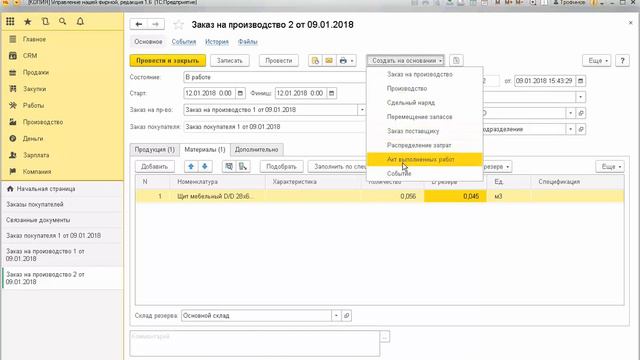Viewport: 640px width, 360px height.
Task: Expand Склад резерва dropdown arrow
Action: point(336,316)
